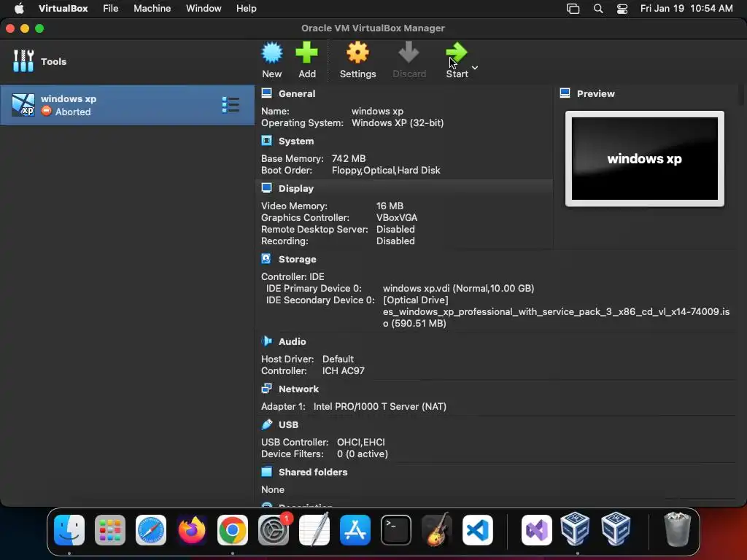Click the Discard state arrow icon
The image size is (747, 560).
point(409,52)
